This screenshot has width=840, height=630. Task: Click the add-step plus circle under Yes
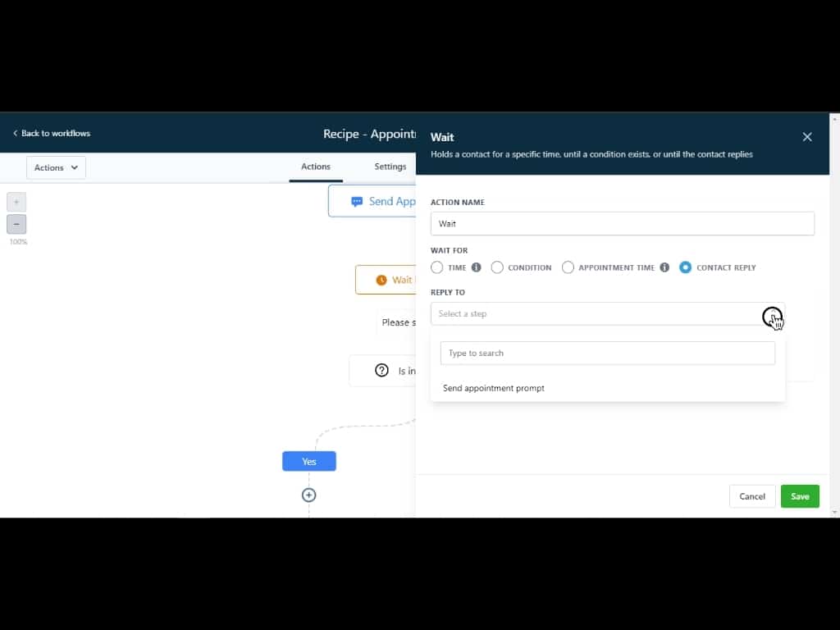coord(308,495)
